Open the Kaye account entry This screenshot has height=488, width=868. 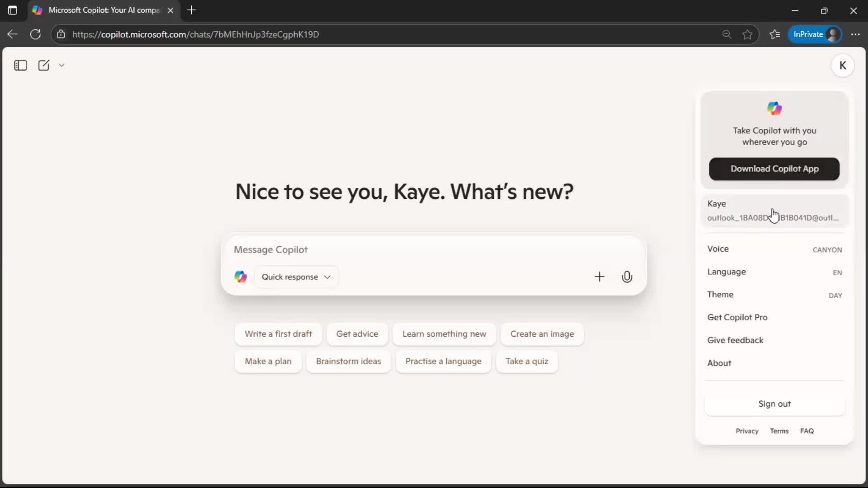pos(774,211)
